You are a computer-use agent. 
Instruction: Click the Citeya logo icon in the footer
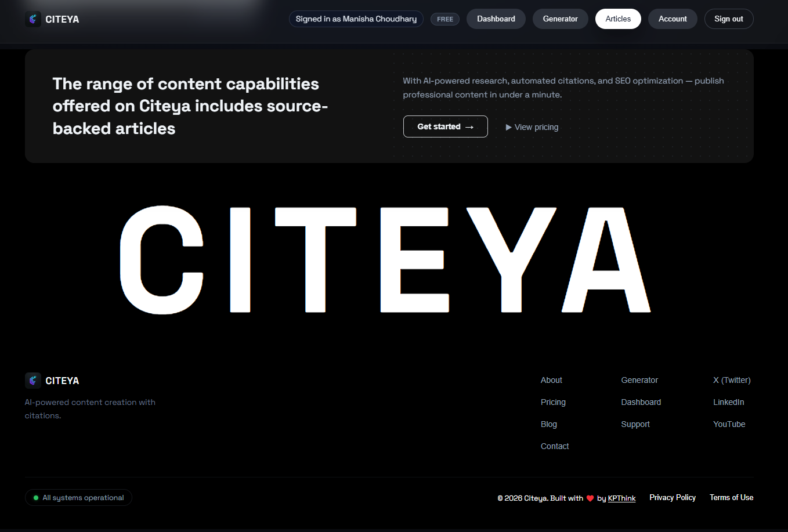[x=33, y=380]
